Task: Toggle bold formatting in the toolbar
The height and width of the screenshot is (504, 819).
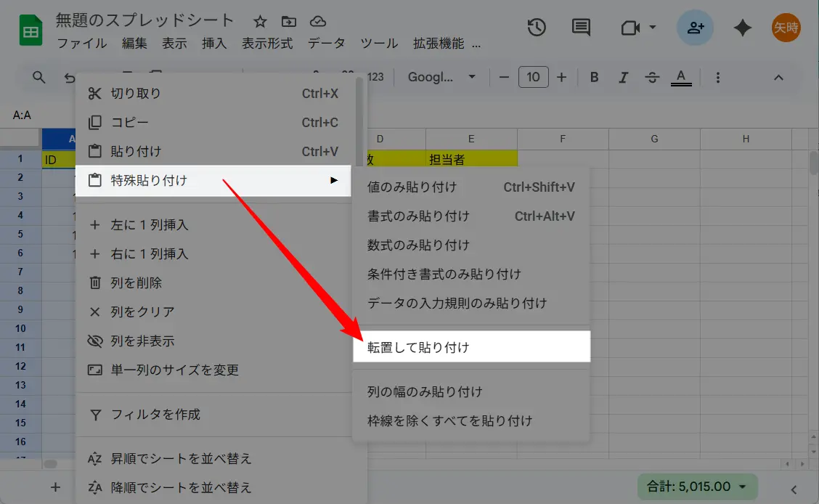Action: pos(593,77)
